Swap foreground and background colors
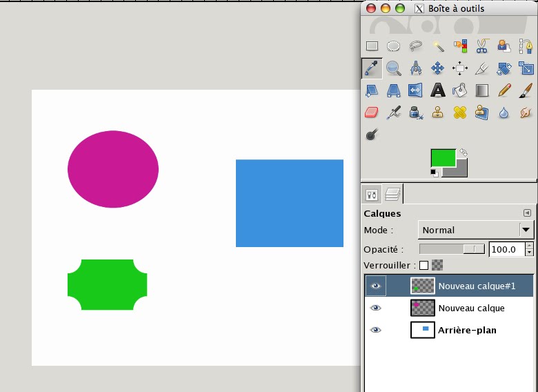This screenshot has width=538, height=392. pyautogui.click(x=464, y=152)
